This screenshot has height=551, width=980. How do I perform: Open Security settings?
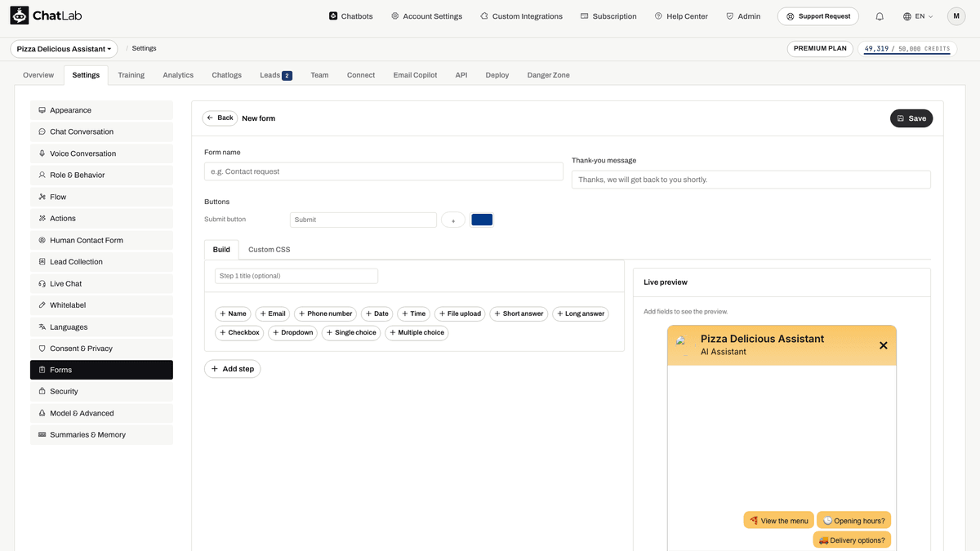(x=101, y=391)
